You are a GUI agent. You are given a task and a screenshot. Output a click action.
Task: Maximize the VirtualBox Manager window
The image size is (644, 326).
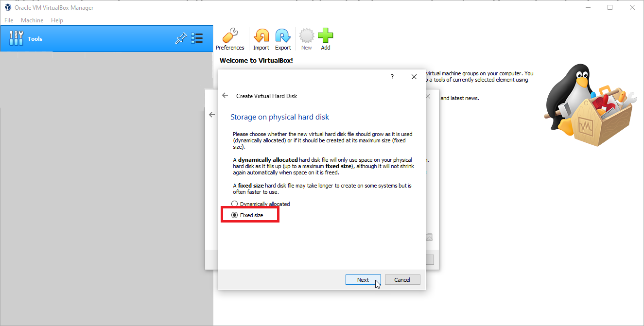coord(610,7)
